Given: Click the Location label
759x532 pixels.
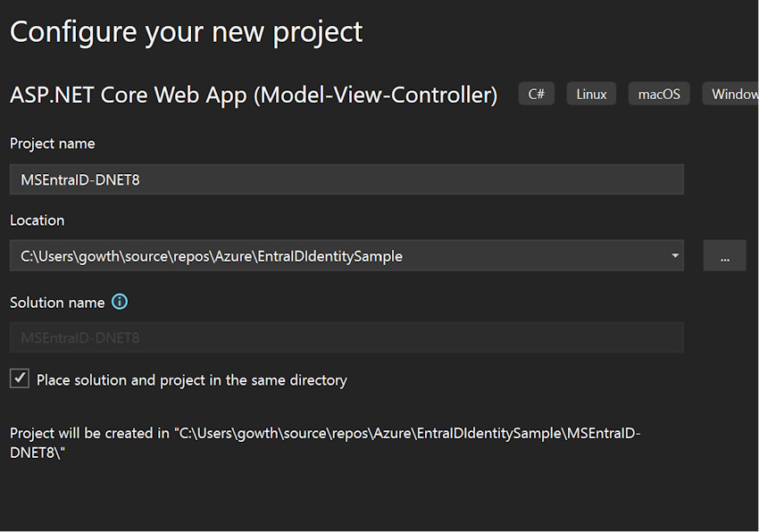Looking at the screenshot, I should pos(38,220).
